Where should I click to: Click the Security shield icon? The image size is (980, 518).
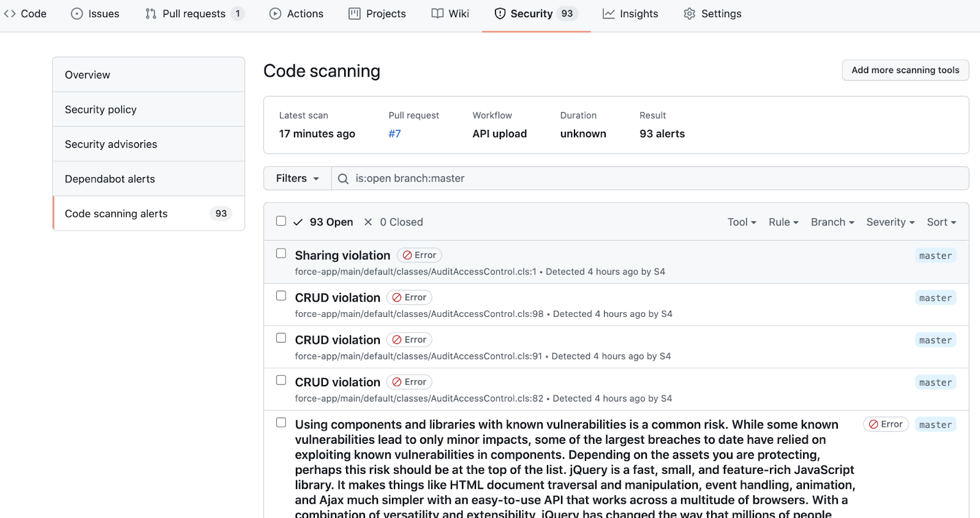[500, 13]
